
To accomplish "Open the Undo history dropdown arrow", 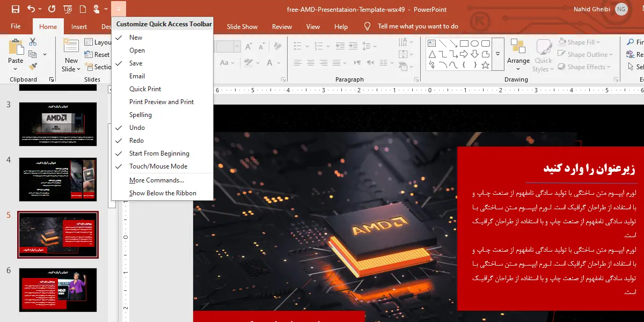I will pyautogui.click(x=40, y=10).
